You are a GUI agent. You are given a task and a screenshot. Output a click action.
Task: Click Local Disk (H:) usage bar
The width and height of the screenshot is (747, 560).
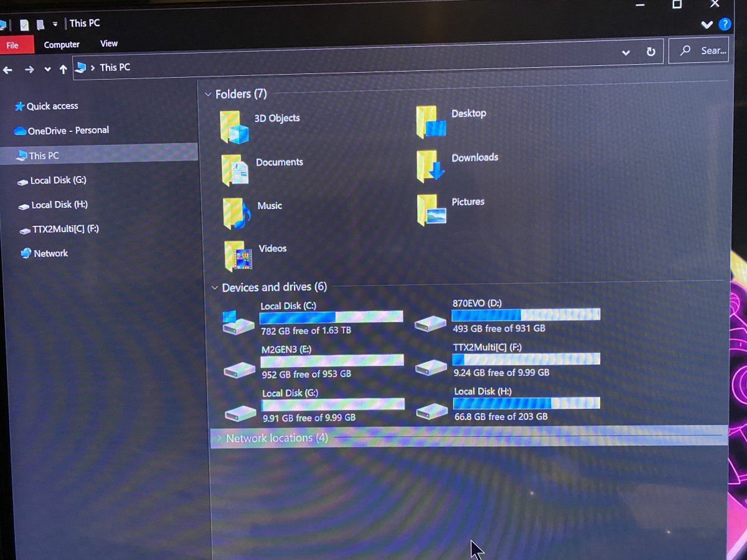click(x=527, y=403)
